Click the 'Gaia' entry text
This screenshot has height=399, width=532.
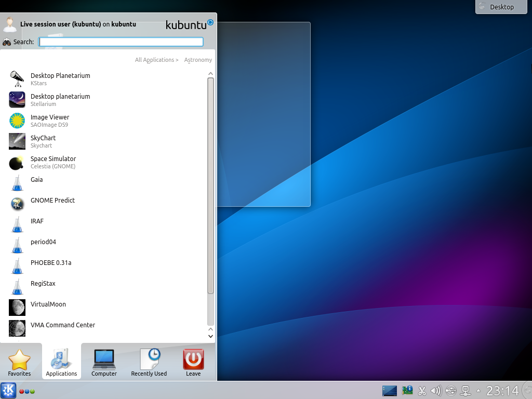click(37, 179)
